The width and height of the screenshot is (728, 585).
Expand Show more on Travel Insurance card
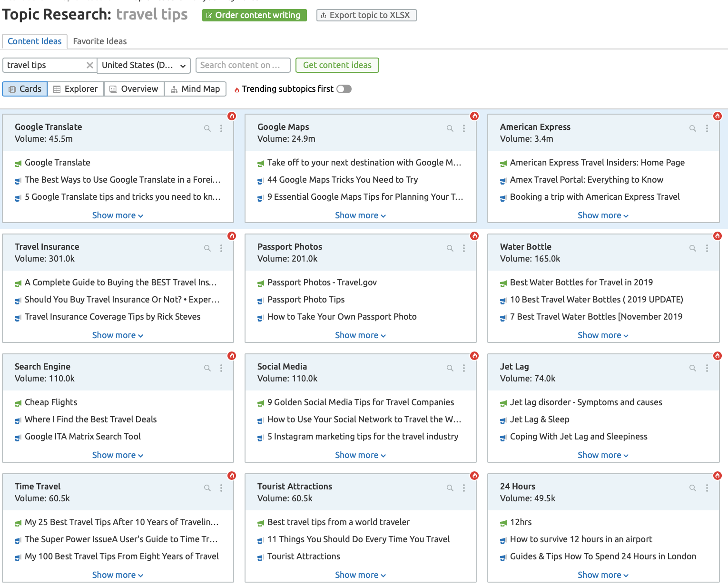[x=118, y=335]
